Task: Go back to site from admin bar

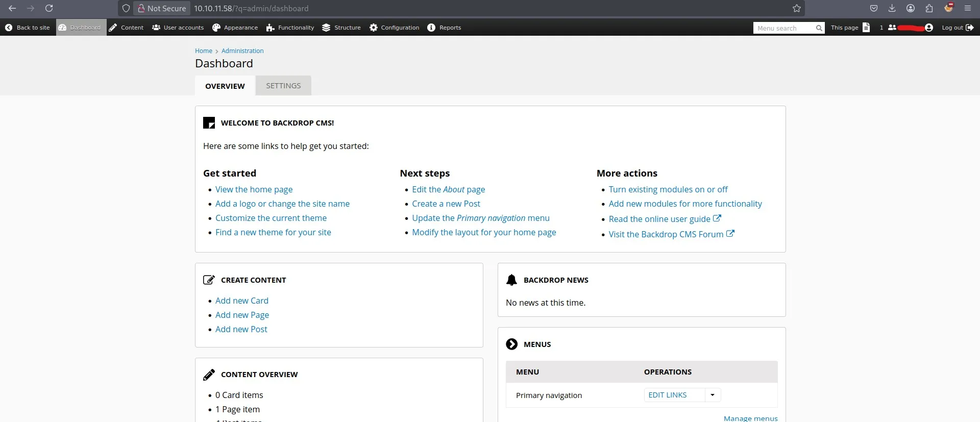Action: pos(28,28)
